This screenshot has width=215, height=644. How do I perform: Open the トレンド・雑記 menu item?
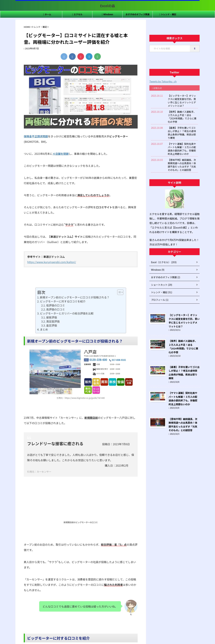tap(168, 15)
